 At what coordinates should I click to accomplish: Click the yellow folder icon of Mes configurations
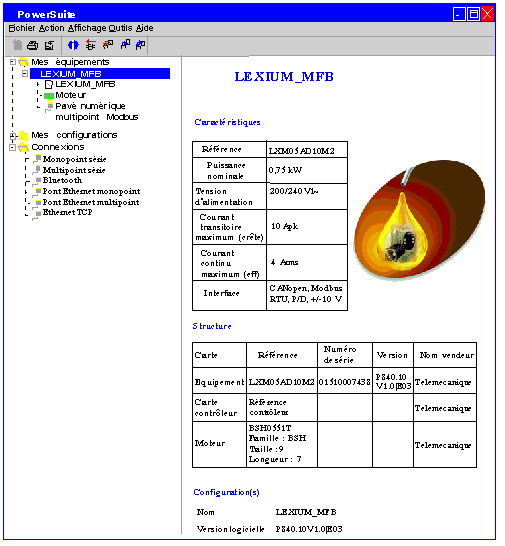[24, 135]
